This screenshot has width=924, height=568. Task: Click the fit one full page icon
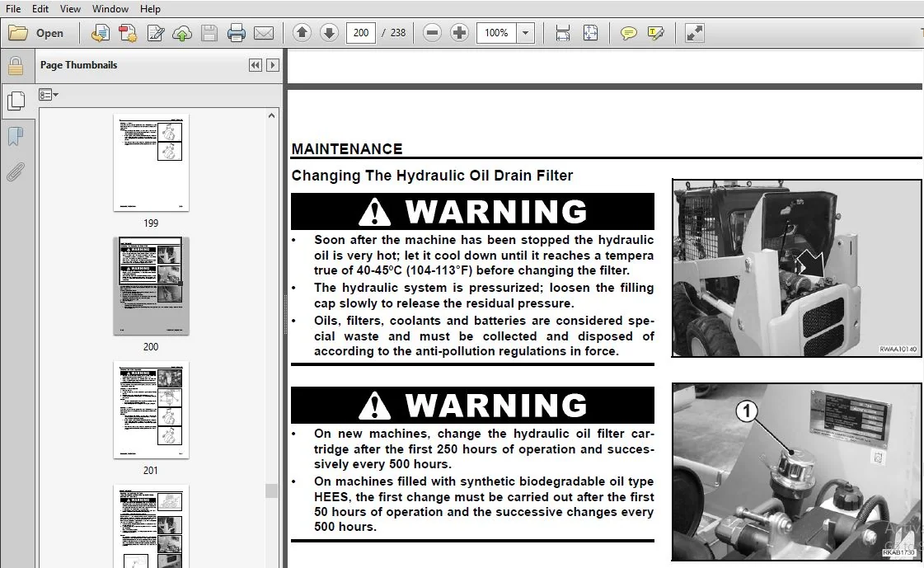590,33
